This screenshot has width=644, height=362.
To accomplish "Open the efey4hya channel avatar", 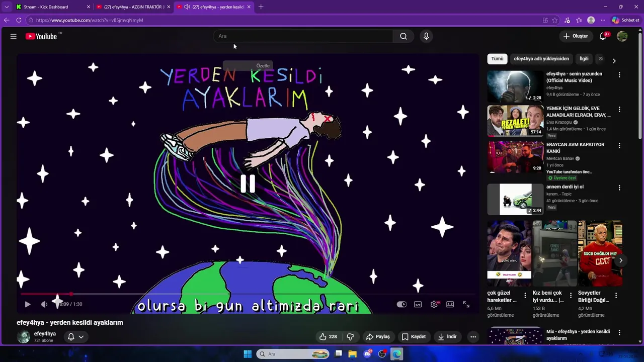I will click(x=24, y=337).
